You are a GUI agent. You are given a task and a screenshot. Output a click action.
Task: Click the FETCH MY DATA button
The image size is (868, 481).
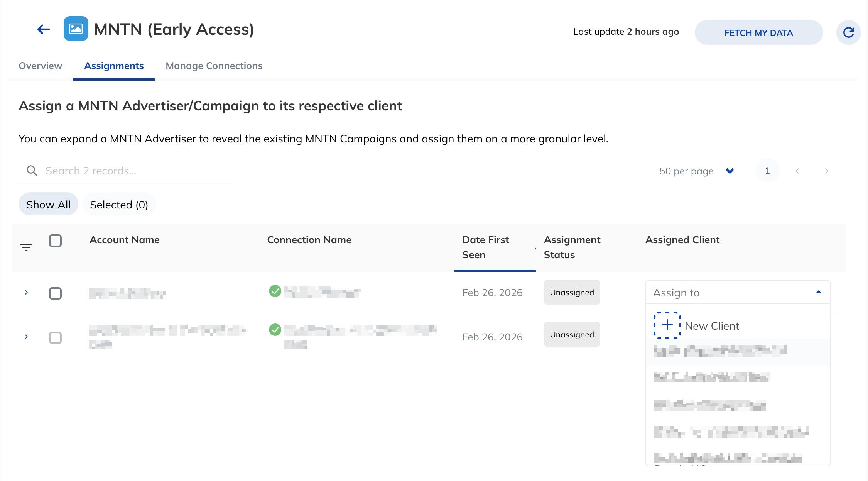click(x=758, y=32)
